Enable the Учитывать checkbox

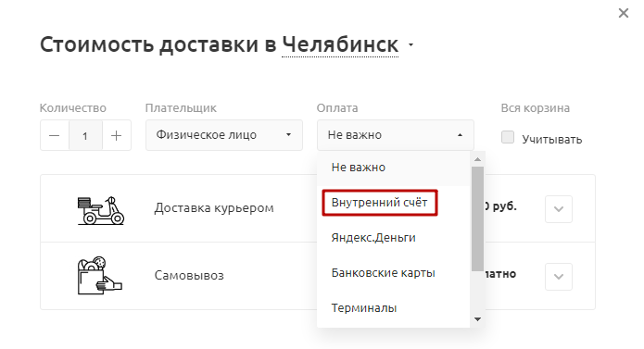click(508, 137)
